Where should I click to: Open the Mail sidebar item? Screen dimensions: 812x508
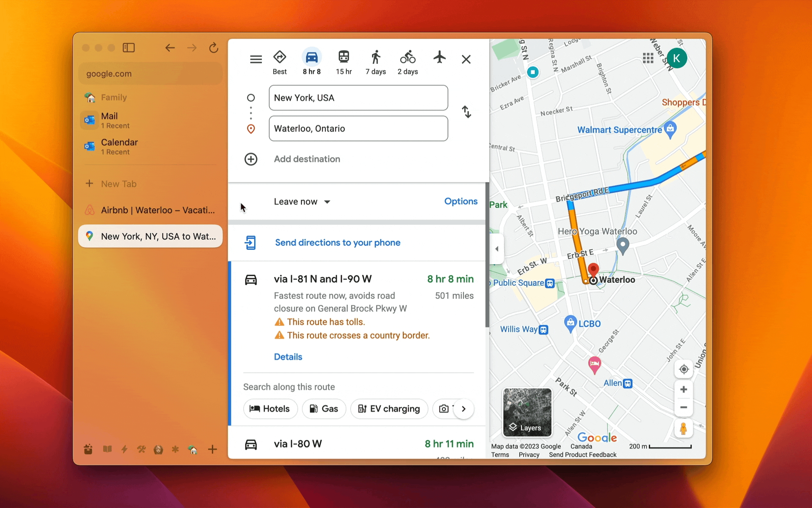pos(109,120)
